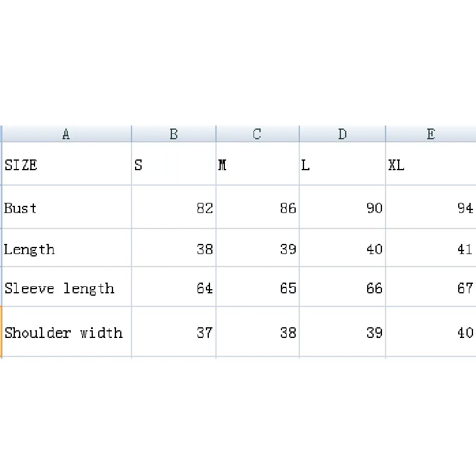Click the L size header cell
Image resolution: width=476 pixels, height=476 pixels.
[x=342, y=165]
